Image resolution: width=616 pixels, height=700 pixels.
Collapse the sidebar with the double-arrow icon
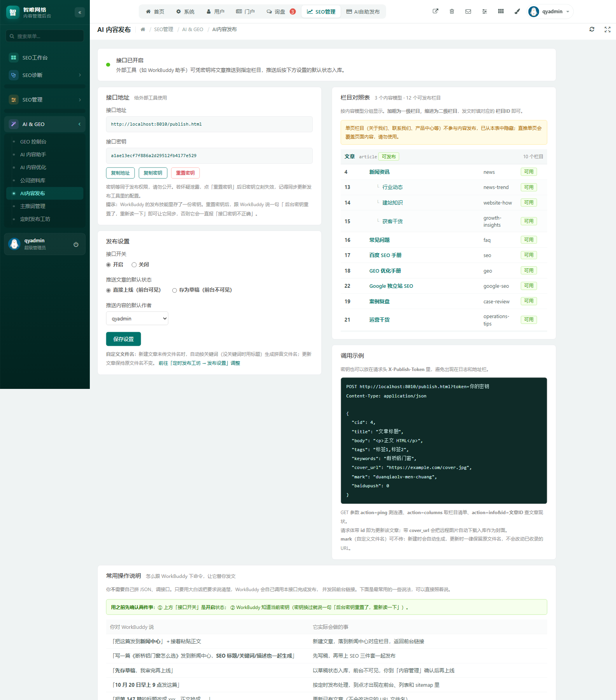(80, 12)
